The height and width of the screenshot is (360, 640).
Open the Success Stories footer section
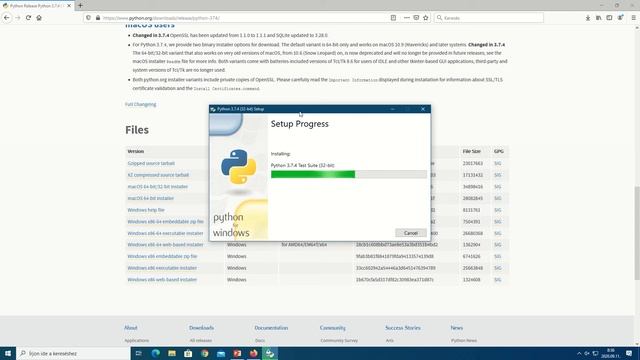(x=403, y=328)
